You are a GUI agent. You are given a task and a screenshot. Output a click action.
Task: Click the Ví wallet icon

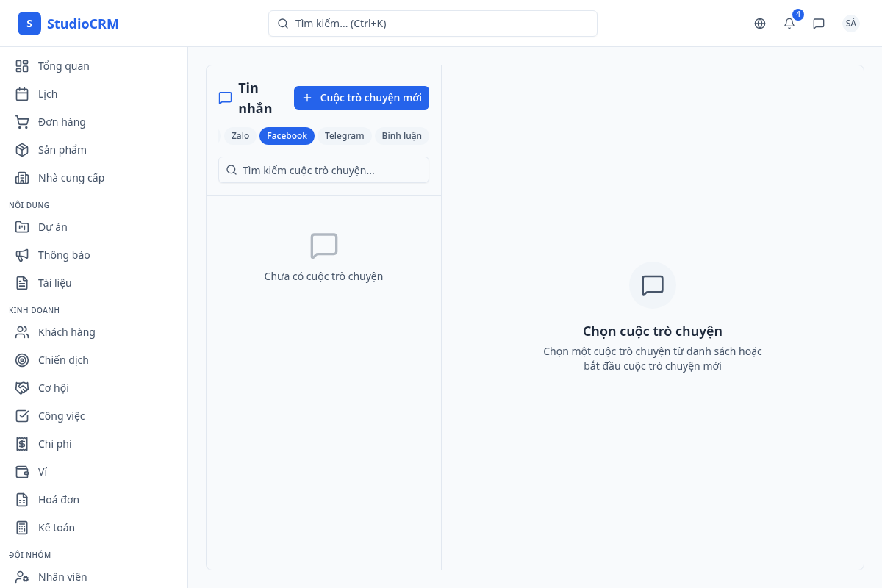[x=22, y=472]
